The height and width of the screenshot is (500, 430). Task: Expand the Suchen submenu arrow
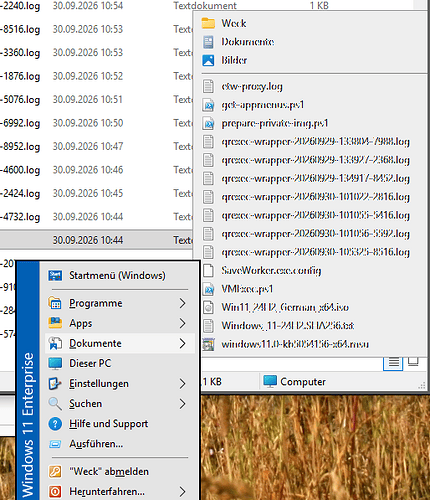(182, 404)
